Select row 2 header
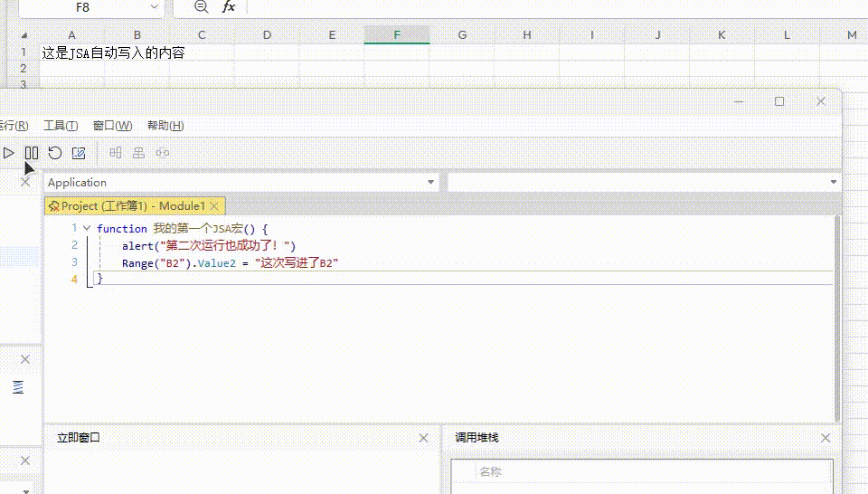Image resolution: width=868 pixels, height=494 pixels. coord(24,68)
